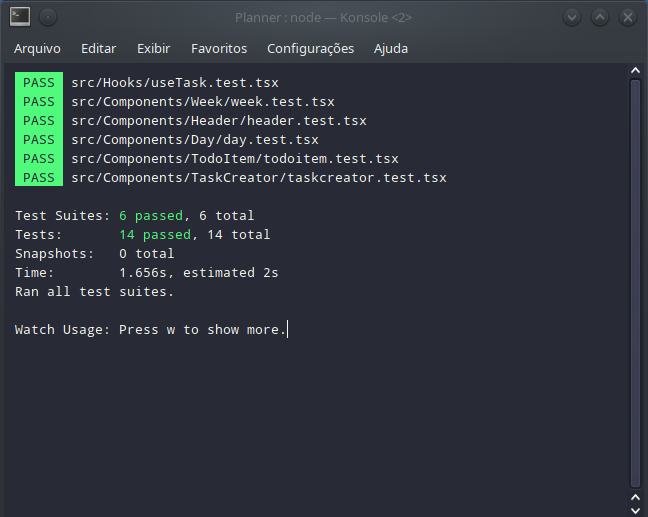Click the PASS badge beside useTask.test.tsx
The width and height of the screenshot is (648, 517).
(x=39, y=83)
